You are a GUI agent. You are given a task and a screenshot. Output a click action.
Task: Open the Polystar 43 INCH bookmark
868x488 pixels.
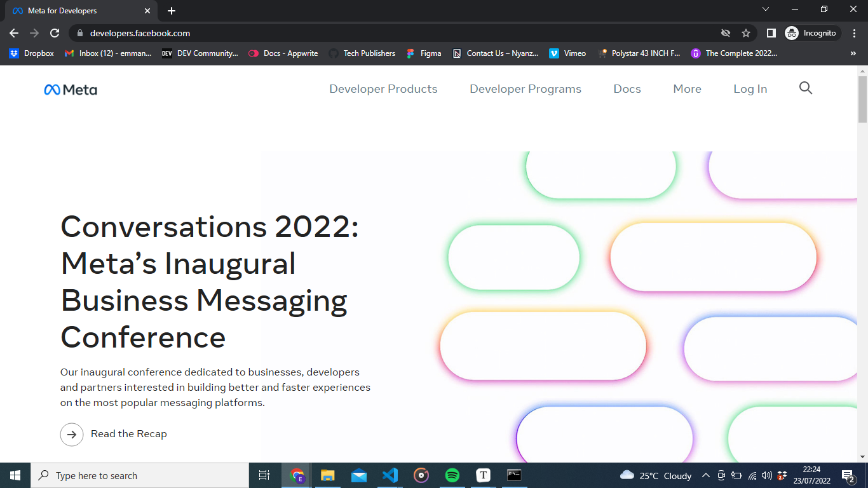[639, 53]
